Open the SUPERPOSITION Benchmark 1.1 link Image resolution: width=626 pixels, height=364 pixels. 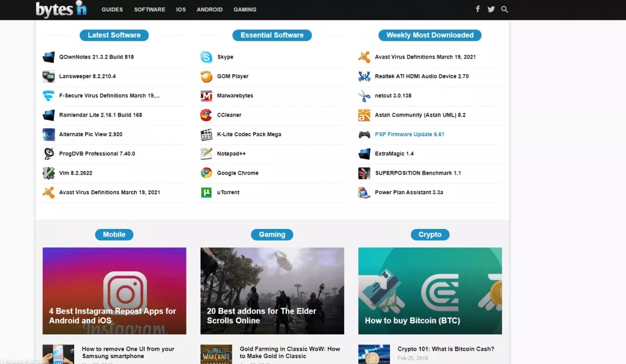417,173
